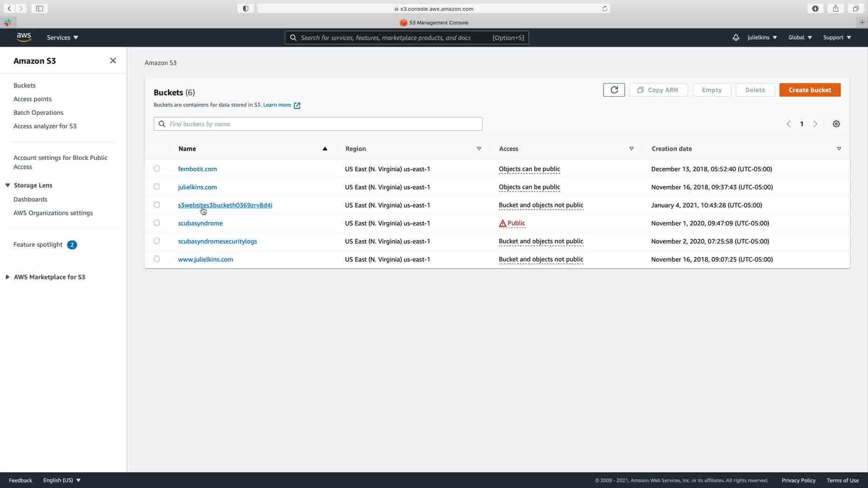This screenshot has width=868, height=488.
Task: Click the Find buckets by name field
Action: 318,124
